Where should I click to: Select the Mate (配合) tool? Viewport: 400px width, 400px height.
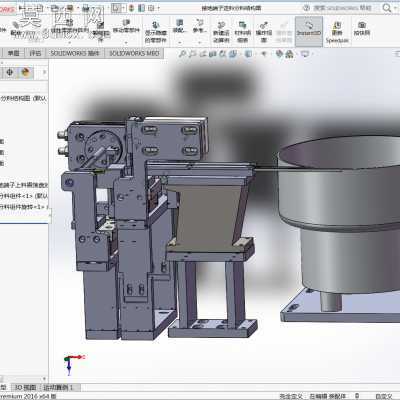coord(16,29)
